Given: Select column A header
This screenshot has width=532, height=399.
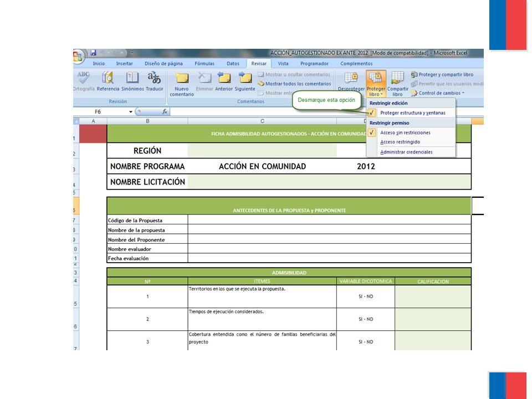Looking at the screenshot, I should point(93,121).
